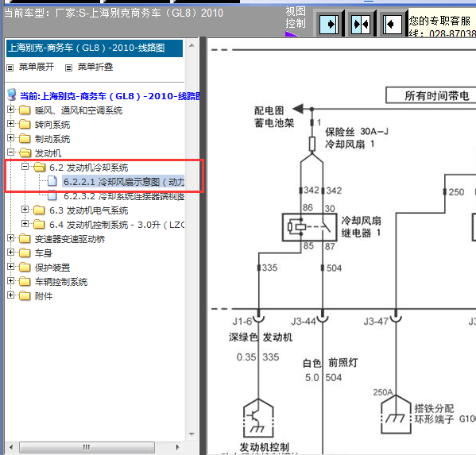Click folder icon for 附件

[x=25, y=295]
